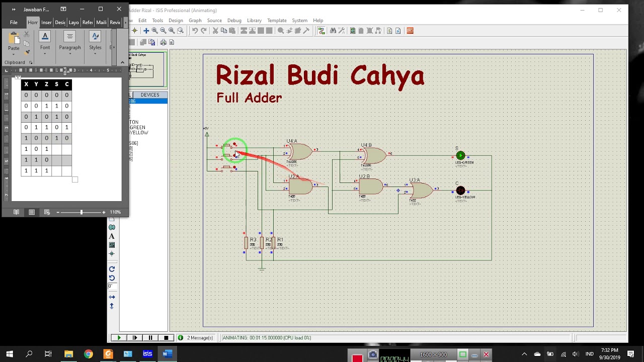Click Word ribbon display options icon
Viewport: 644px width, 362px height.
coord(63,9)
